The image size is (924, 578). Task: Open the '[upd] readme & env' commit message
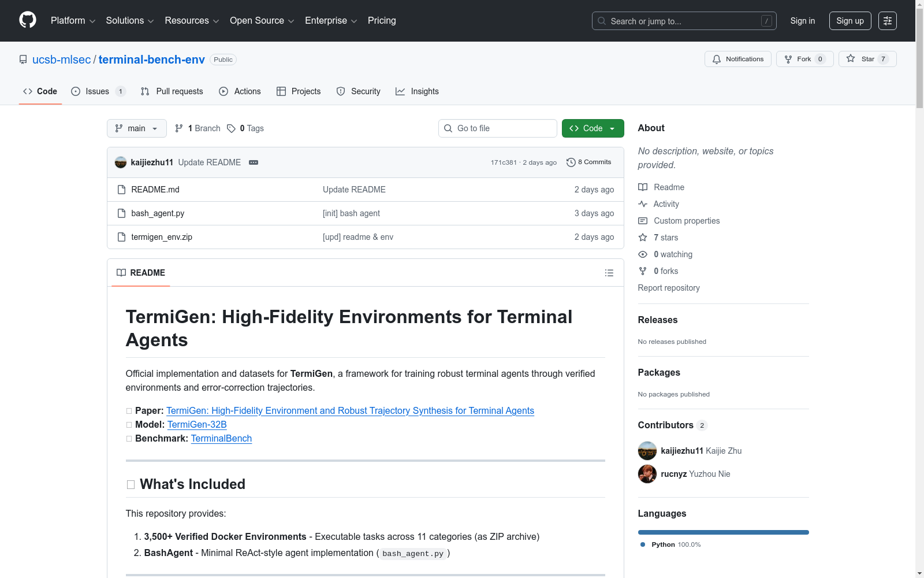[358, 237]
